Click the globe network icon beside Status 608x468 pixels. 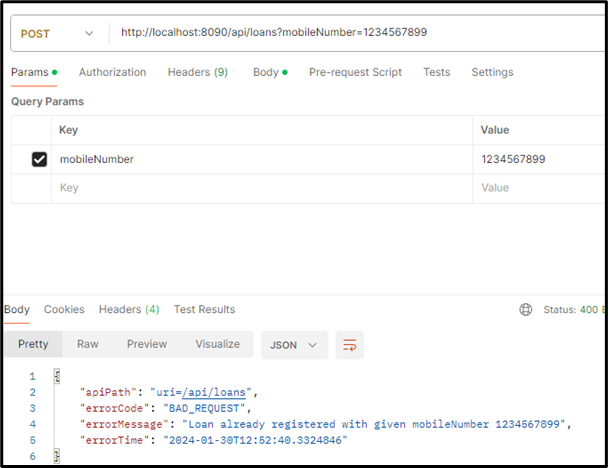pyautogui.click(x=526, y=310)
